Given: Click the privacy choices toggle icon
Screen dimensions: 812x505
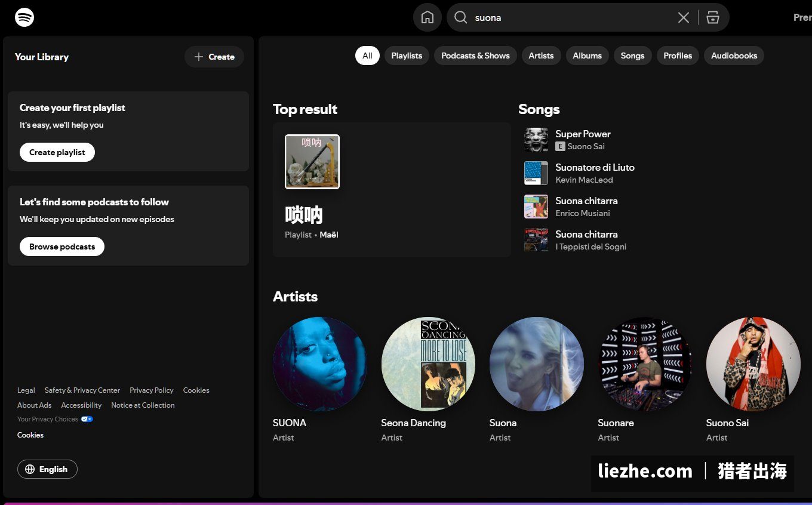Looking at the screenshot, I should coord(87,419).
